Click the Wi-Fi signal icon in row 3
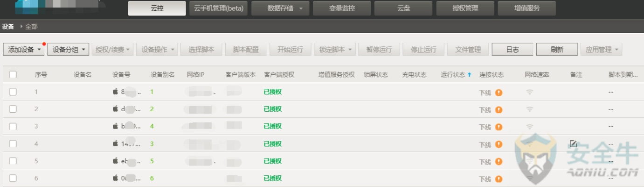The image size is (644, 187). point(529,127)
